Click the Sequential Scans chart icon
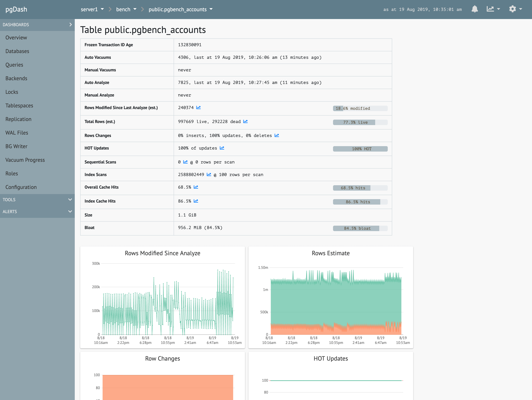The width and height of the screenshot is (532, 400). [x=185, y=162]
